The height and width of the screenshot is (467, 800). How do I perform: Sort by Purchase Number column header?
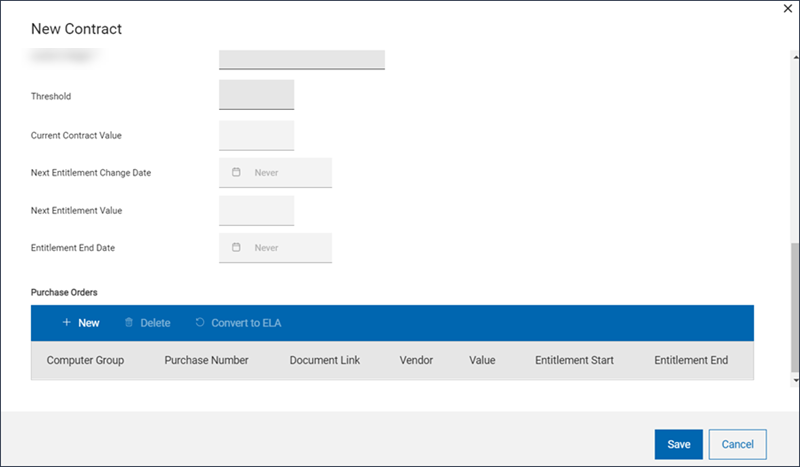[x=206, y=360]
